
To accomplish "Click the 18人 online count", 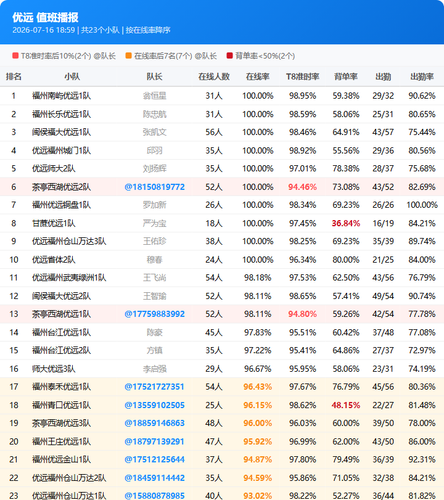I will click(214, 223).
